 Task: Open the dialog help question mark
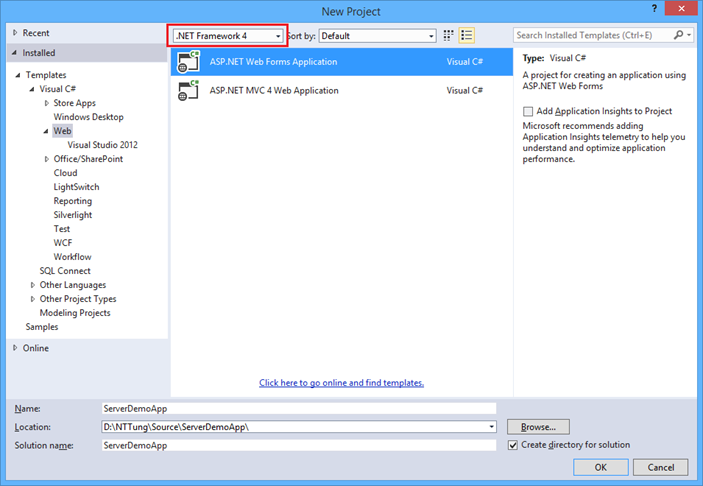655,9
